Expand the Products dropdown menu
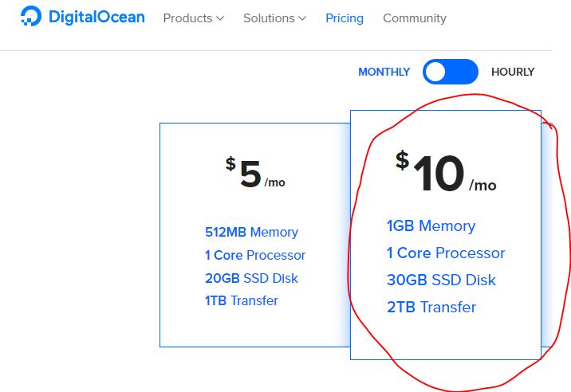Viewport: 571px width, 392px height. tap(193, 18)
